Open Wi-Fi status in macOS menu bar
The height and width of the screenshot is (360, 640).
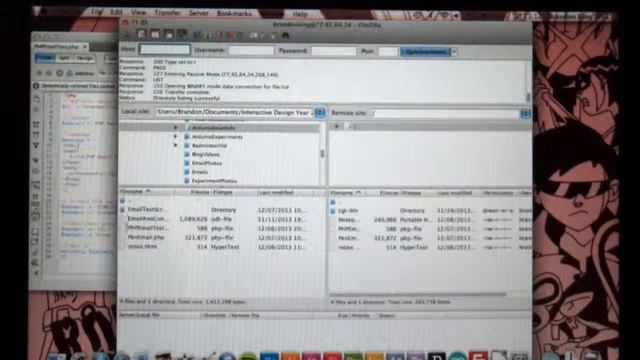point(444,16)
